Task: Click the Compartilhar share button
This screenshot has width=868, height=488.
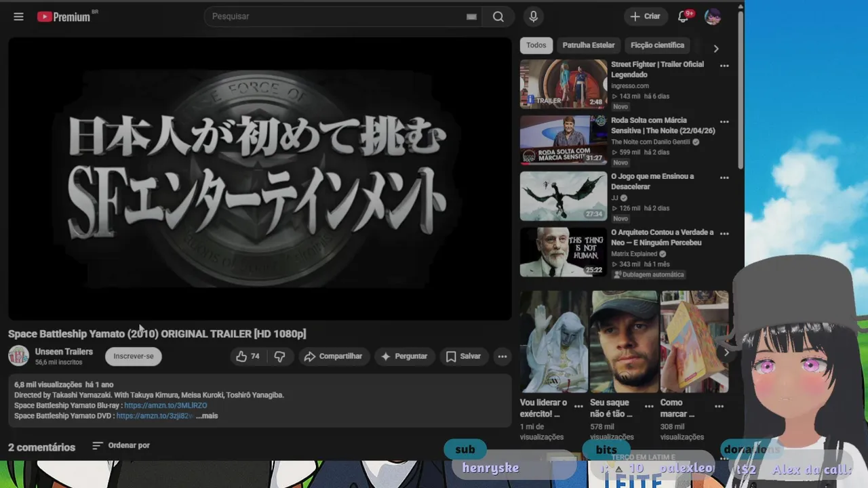Action: [x=333, y=356]
